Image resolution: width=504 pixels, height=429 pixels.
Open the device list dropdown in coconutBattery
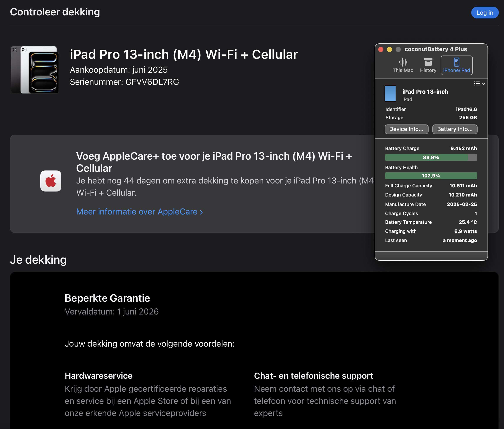(x=479, y=84)
